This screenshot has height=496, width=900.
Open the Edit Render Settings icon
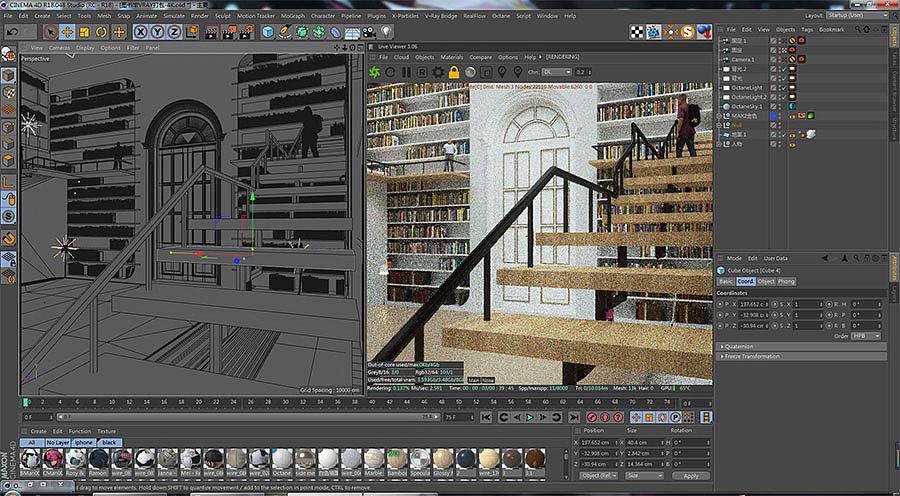click(x=247, y=32)
